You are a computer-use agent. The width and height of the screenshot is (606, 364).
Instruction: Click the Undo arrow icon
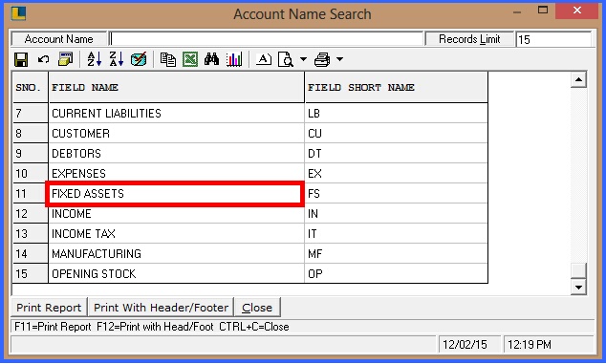[43, 59]
